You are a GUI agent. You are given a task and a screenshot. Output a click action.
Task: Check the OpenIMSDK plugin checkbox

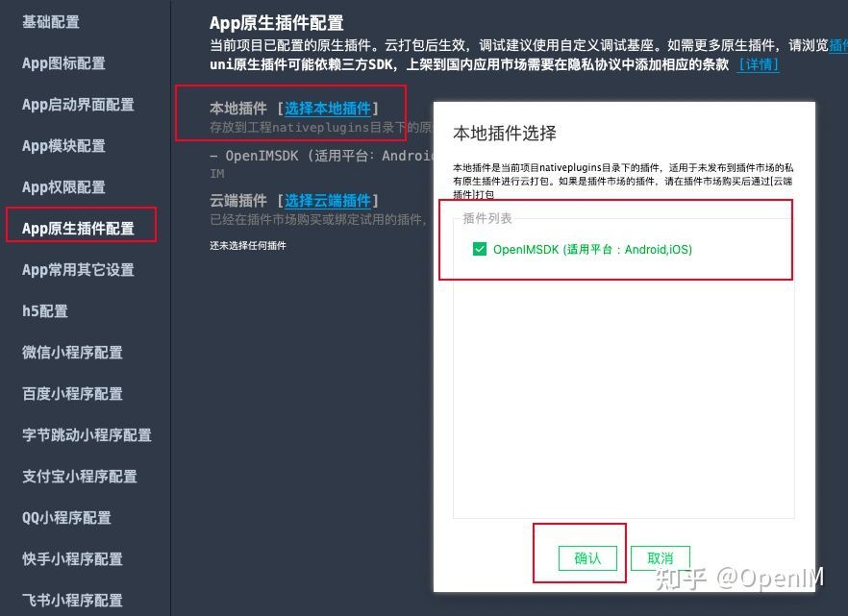coord(478,247)
